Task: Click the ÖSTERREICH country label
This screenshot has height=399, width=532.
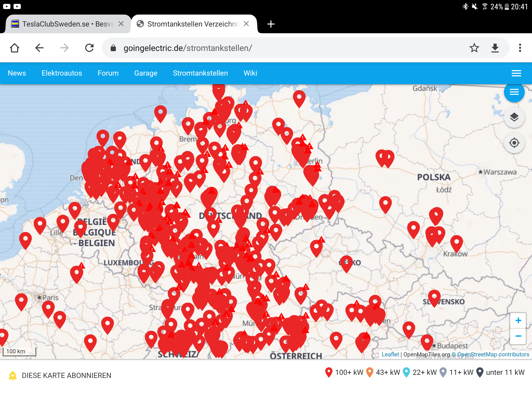Action: 296,356
